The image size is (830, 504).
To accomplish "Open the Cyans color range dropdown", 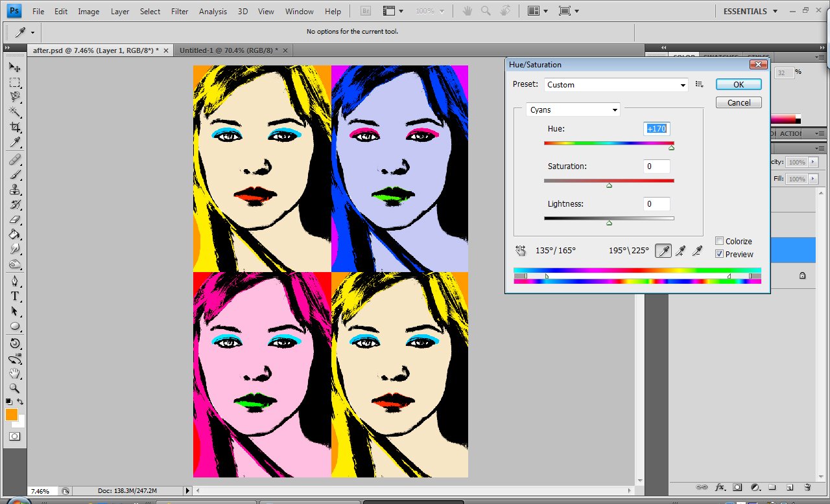I will 573,110.
